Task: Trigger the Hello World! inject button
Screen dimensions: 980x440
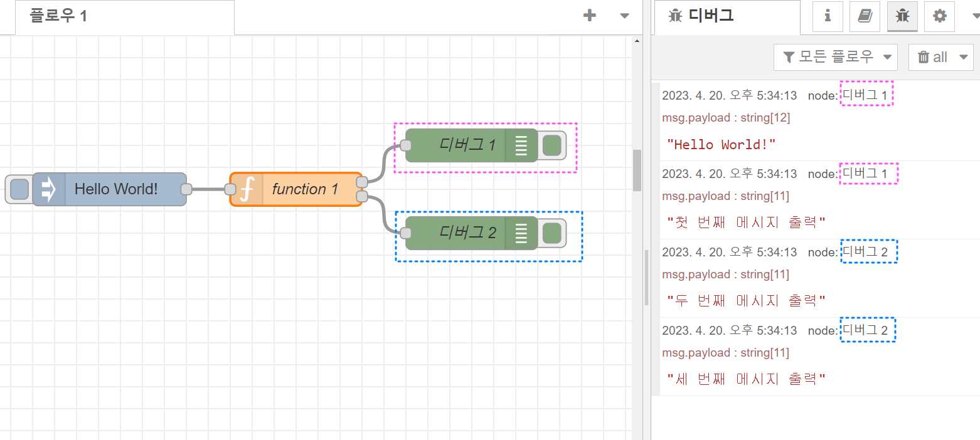Action: click(x=19, y=189)
